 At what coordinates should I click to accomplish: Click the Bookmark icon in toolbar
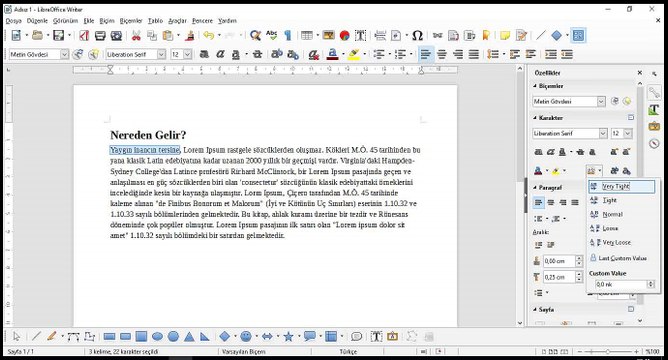tap(486, 35)
